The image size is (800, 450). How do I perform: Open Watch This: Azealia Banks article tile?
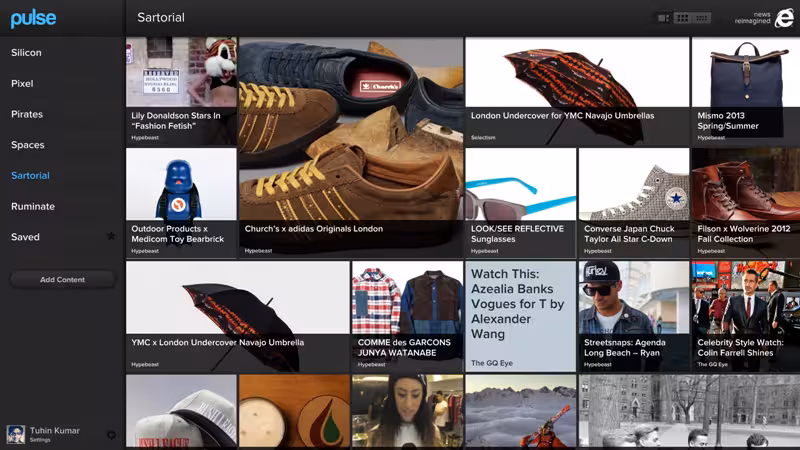[520, 316]
